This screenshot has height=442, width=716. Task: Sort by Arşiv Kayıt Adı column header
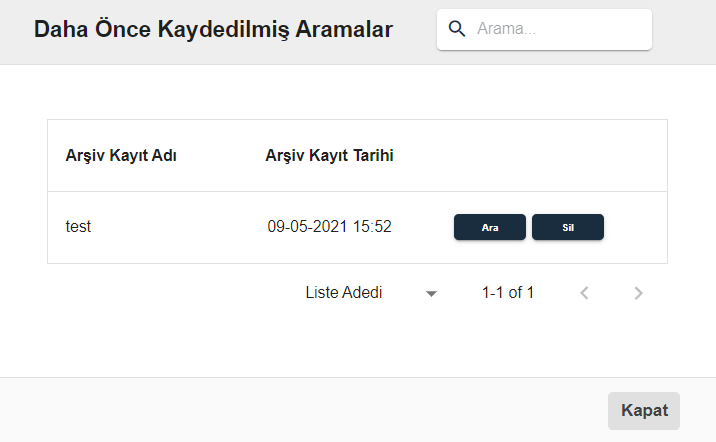(121, 155)
